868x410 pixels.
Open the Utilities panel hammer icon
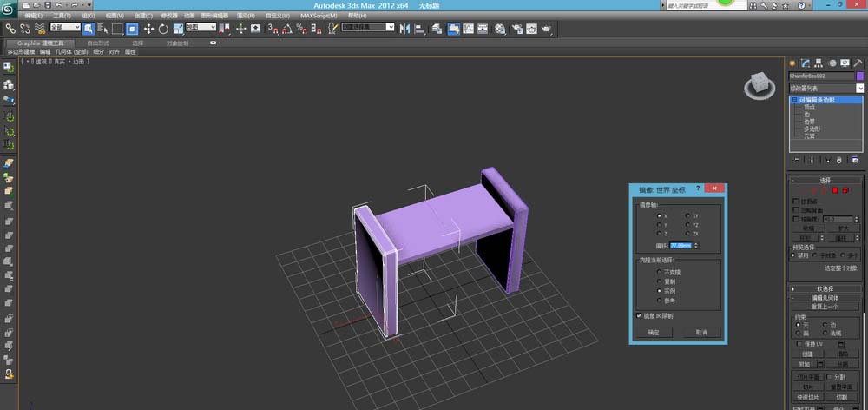click(858, 63)
